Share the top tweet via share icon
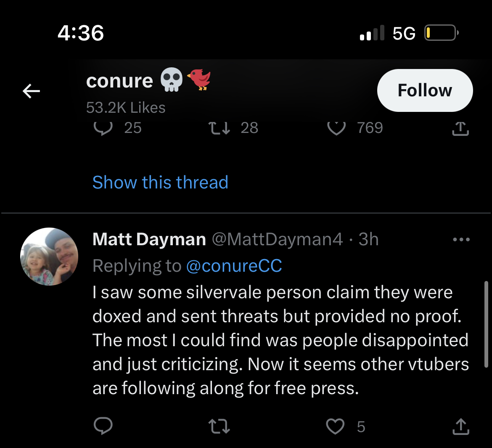The image size is (492, 448). coord(460,128)
